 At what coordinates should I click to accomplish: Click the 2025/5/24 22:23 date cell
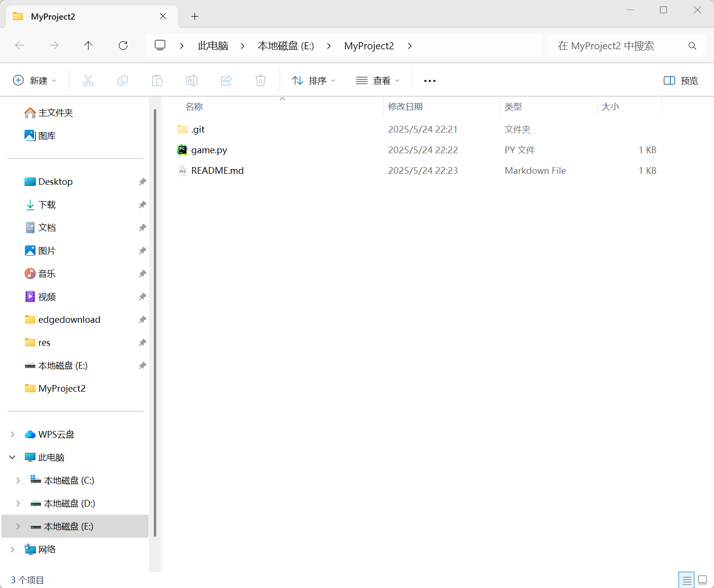tap(423, 170)
